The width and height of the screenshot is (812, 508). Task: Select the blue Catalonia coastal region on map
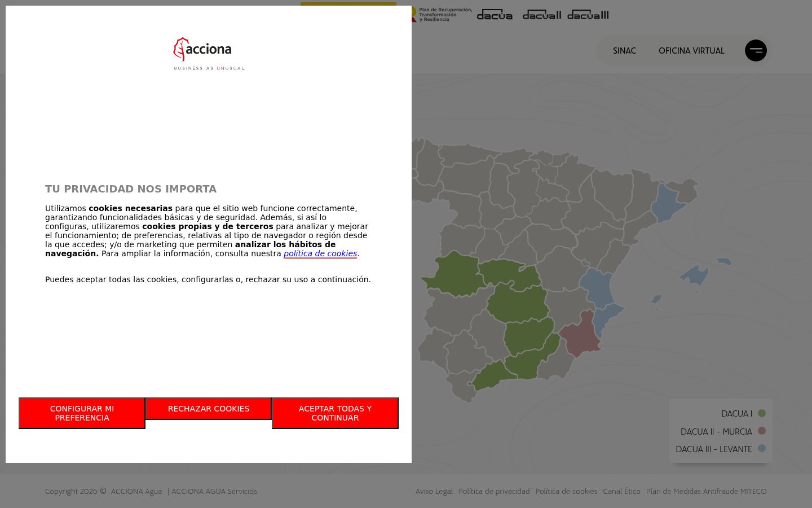[x=668, y=203]
